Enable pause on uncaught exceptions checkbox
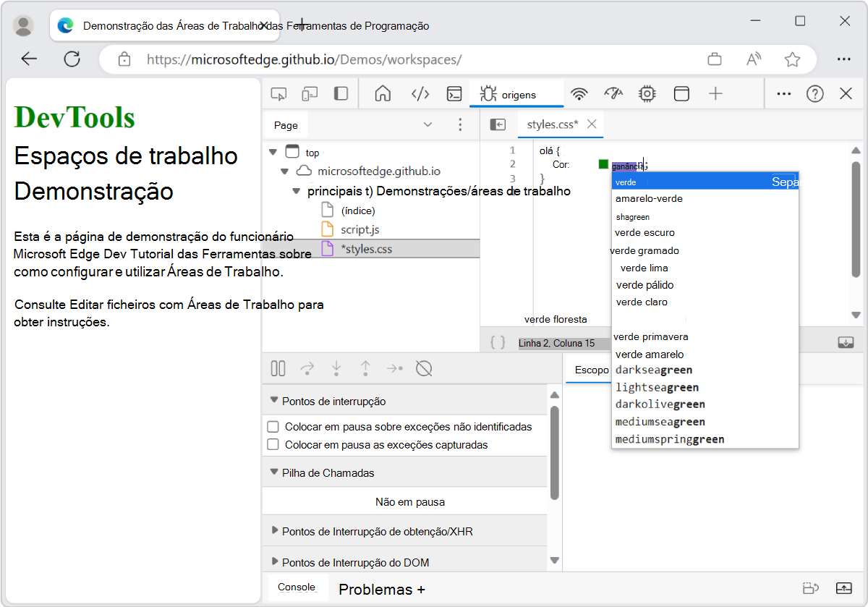868x607 pixels. (x=273, y=426)
